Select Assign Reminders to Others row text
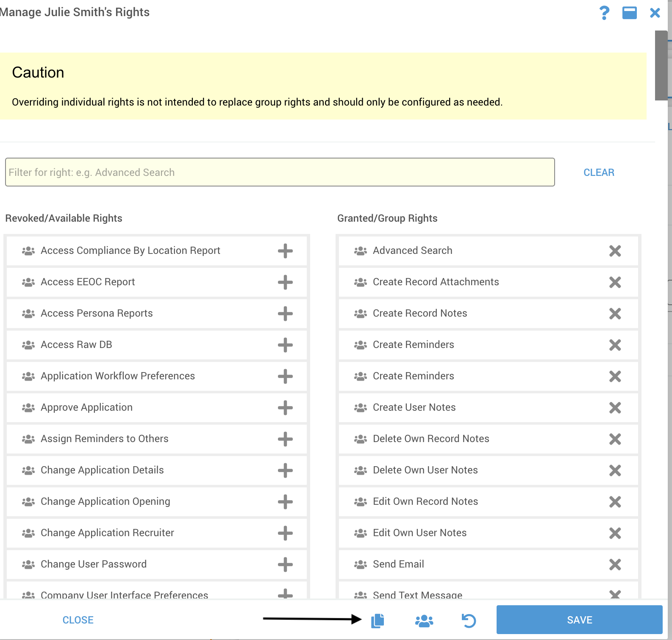The height and width of the screenshot is (640, 672). click(104, 439)
